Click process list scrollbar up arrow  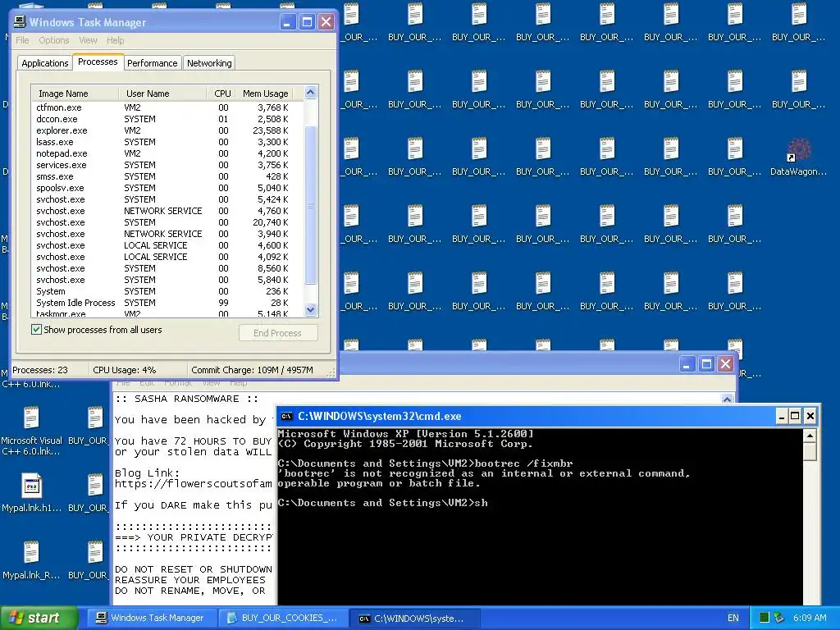(x=310, y=92)
